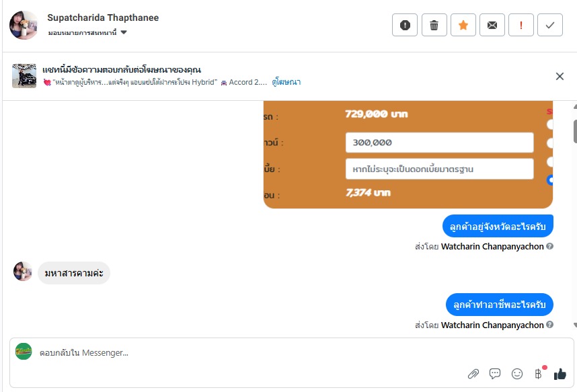Click the orange star icon
Viewport: 577px width, 392px height.
tap(463, 26)
